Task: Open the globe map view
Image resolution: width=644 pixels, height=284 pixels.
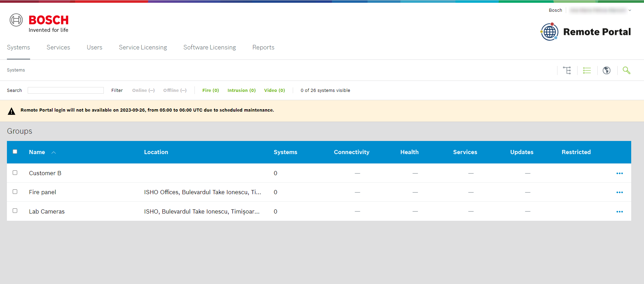Action: click(x=606, y=70)
